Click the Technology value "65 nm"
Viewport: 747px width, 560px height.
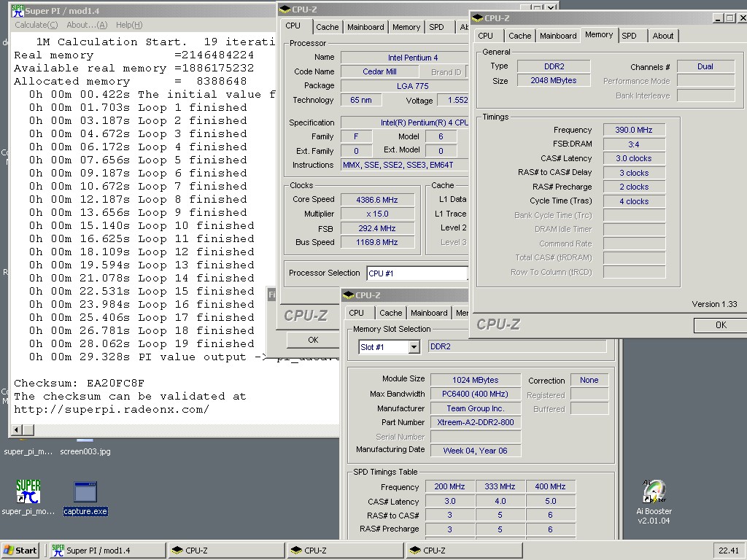(361, 100)
